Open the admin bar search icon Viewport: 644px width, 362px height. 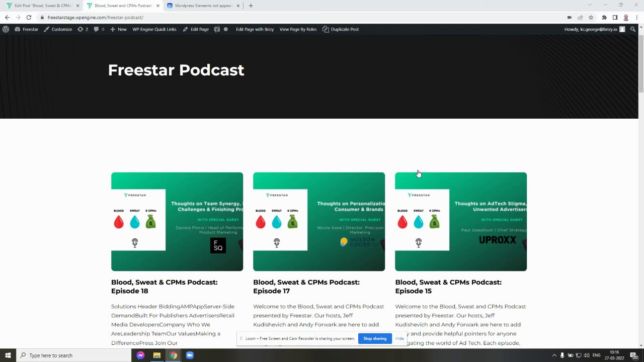633,29
